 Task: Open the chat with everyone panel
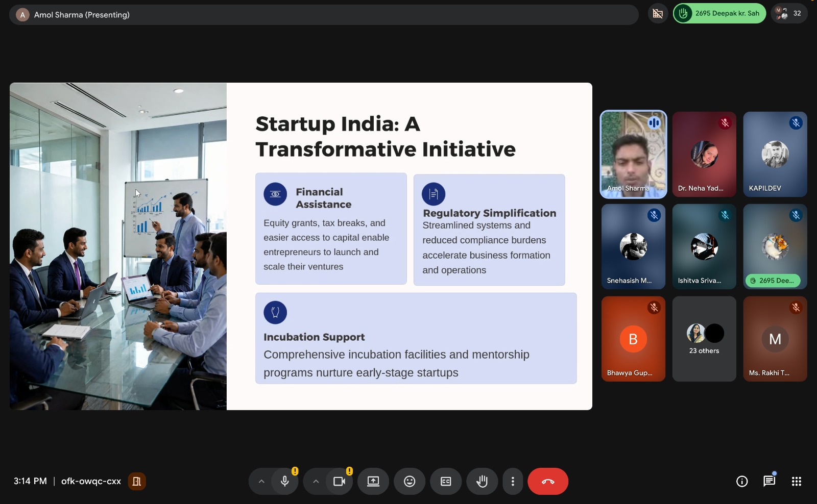pyautogui.click(x=769, y=482)
